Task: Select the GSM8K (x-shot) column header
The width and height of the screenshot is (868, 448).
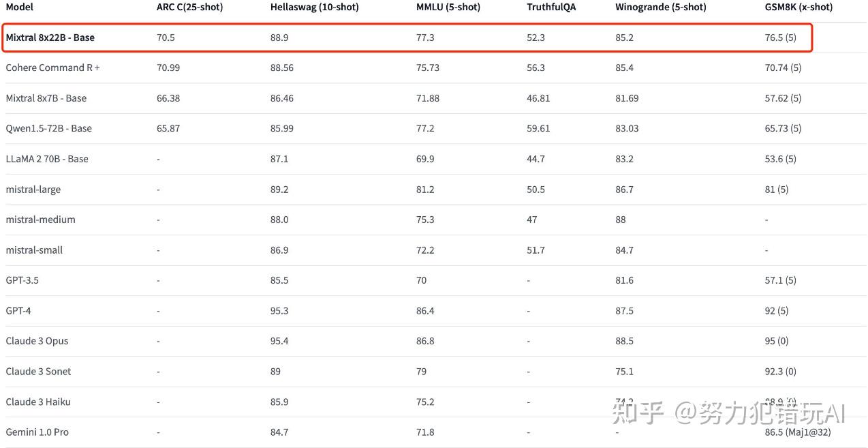Action: pos(799,8)
